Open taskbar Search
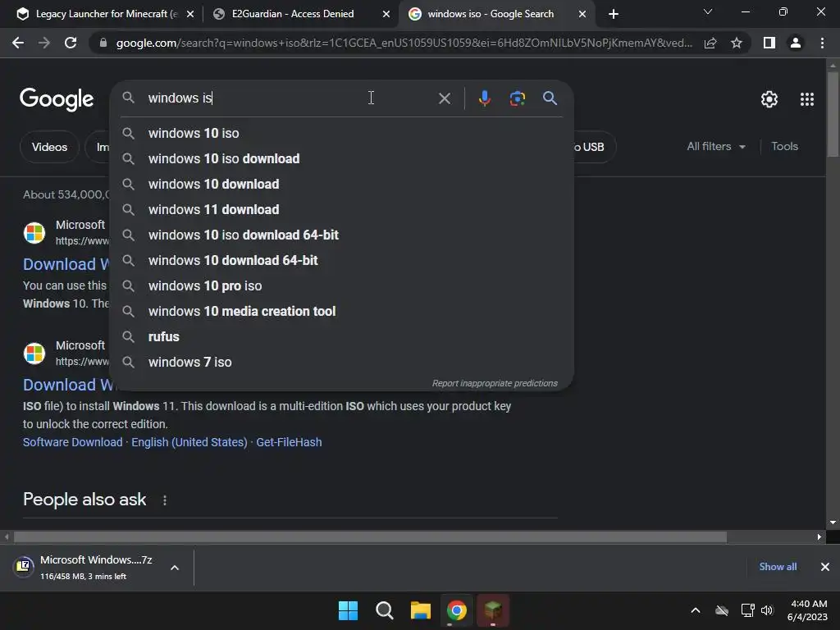 (x=385, y=610)
